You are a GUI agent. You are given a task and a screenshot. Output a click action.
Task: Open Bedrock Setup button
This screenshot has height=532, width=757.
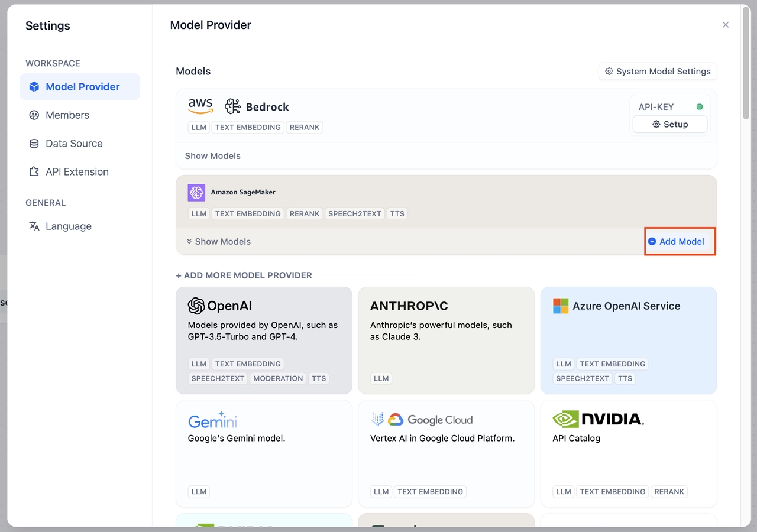point(669,124)
